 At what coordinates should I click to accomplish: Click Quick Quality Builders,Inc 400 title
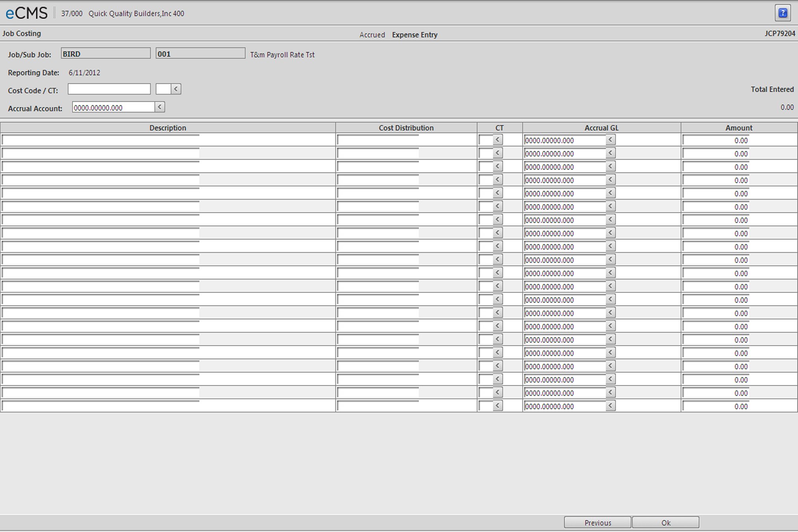click(x=136, y=13)
